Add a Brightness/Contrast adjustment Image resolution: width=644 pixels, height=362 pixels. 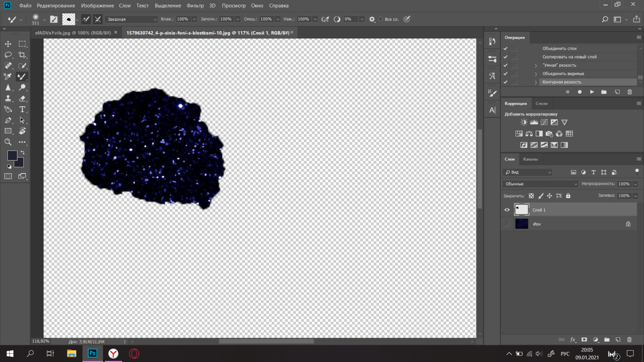524,122
